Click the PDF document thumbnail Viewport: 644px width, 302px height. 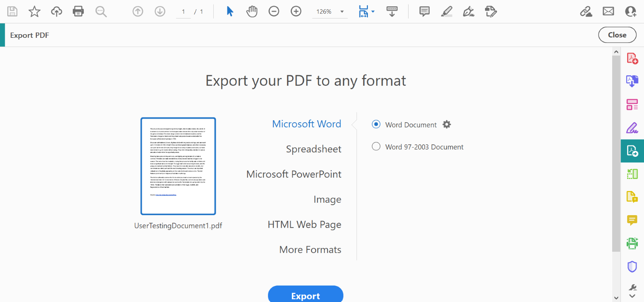[178, 166]
